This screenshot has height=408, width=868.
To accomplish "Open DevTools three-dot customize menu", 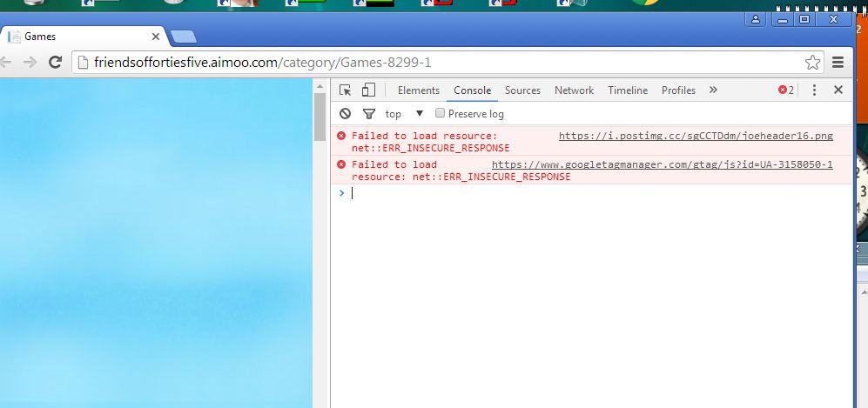I will tap(814, 90).
